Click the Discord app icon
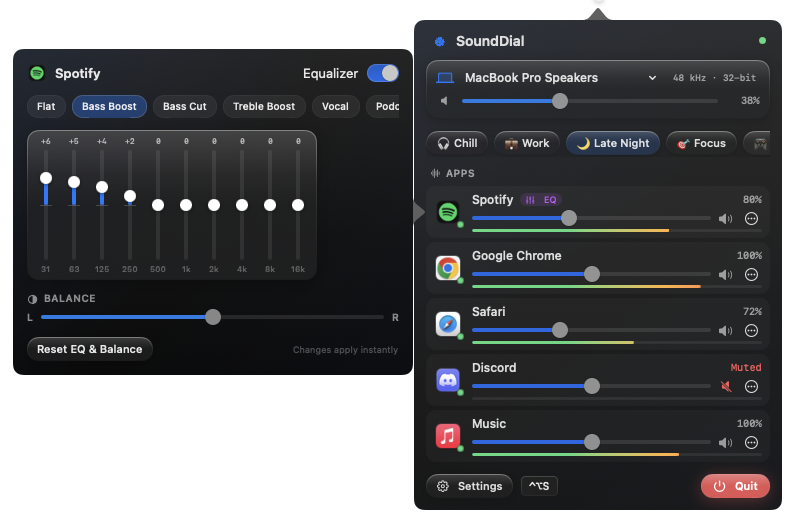The image size is (795, 523). coord(448,380)
